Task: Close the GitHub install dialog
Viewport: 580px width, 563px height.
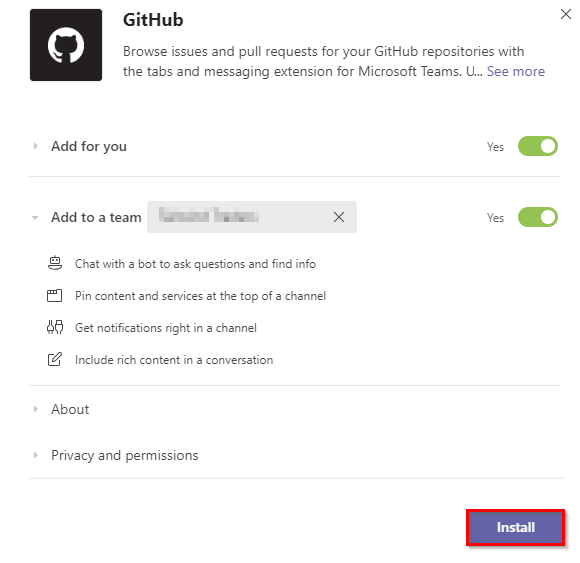Action: click(566, 14)
